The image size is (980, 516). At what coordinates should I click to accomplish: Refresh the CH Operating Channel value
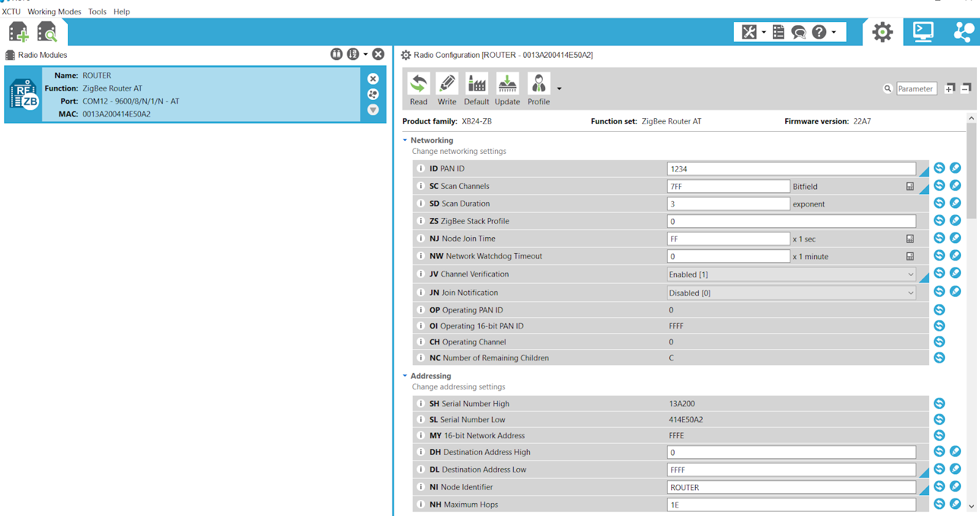[940, 342]
